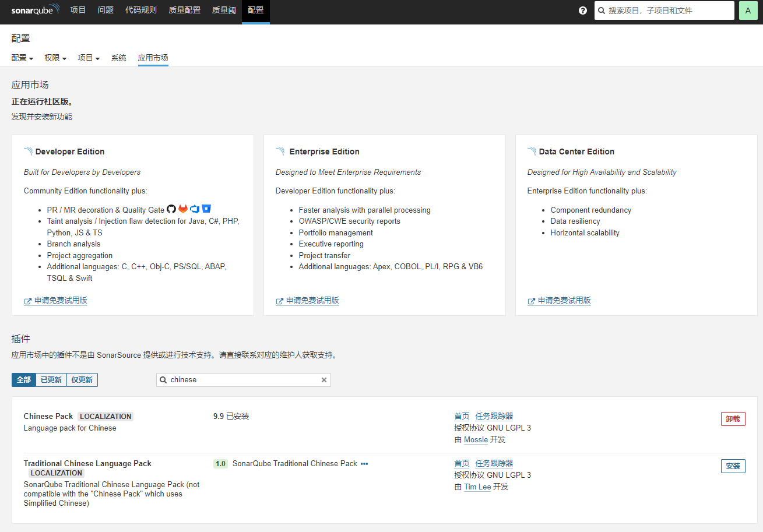Click Language pack for Chinese description

(70, 428)
